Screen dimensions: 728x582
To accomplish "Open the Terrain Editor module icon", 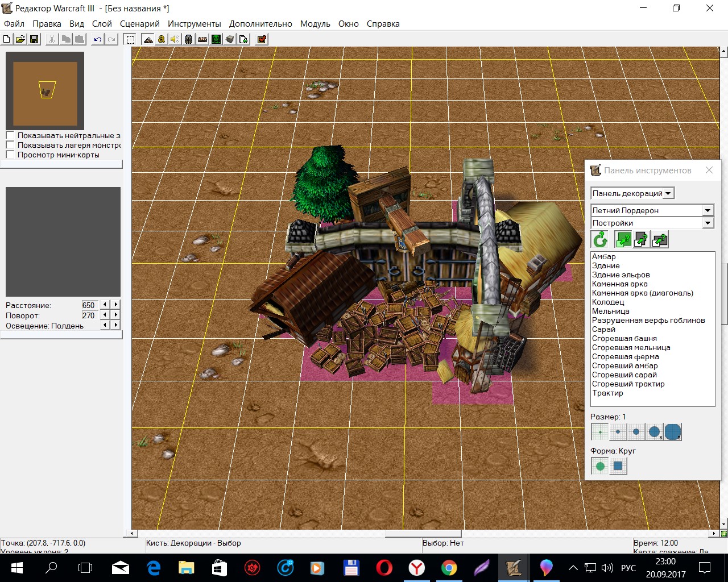I will click(x=148, y=39).
